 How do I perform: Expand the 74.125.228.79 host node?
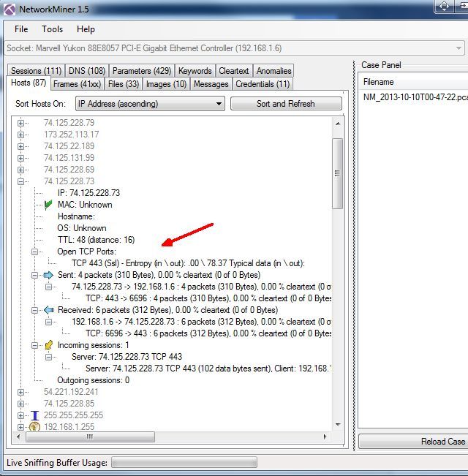coord(21,123)
